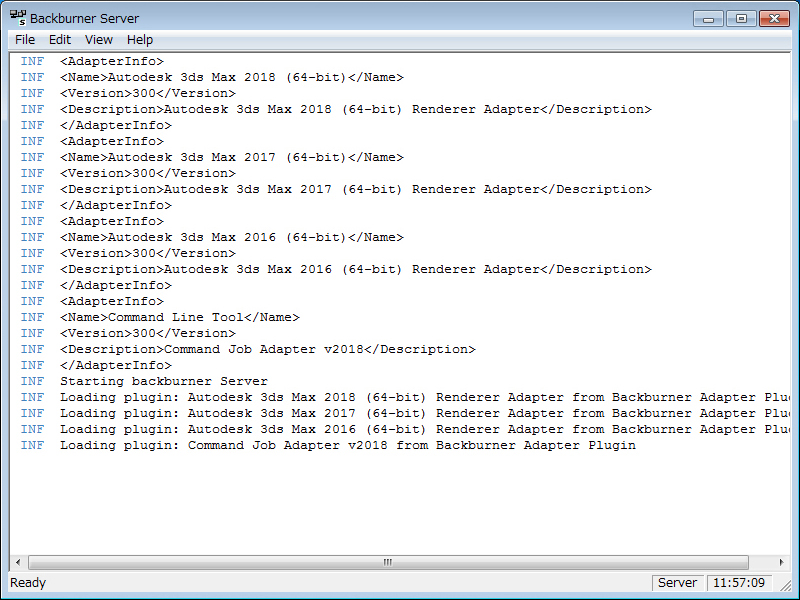
Task: Minimize the Backburner Server window
Action: click(x=708, y=19)
